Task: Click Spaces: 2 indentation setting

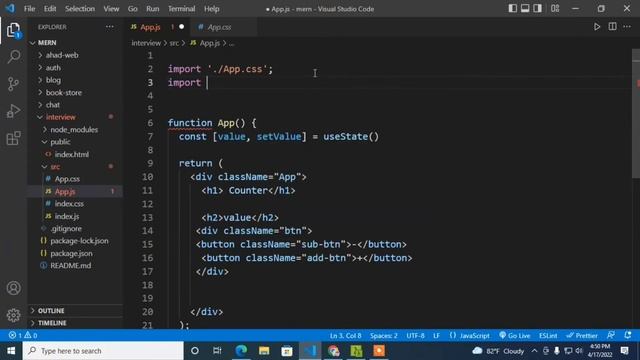Action: (x=384, y=336)
